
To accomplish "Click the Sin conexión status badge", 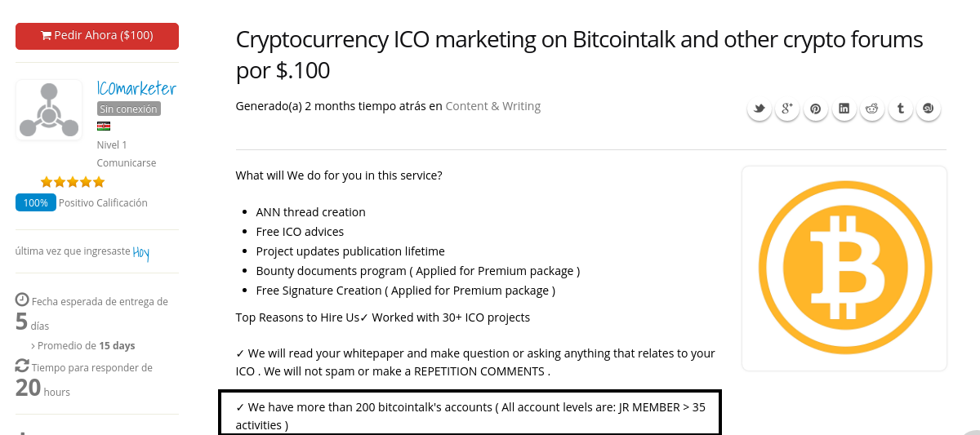I will pos(129,109).
